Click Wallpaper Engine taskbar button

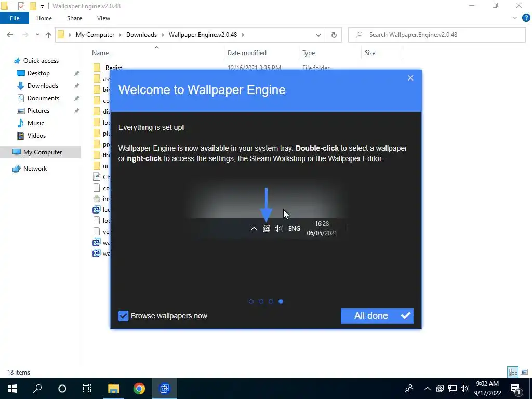165,389
